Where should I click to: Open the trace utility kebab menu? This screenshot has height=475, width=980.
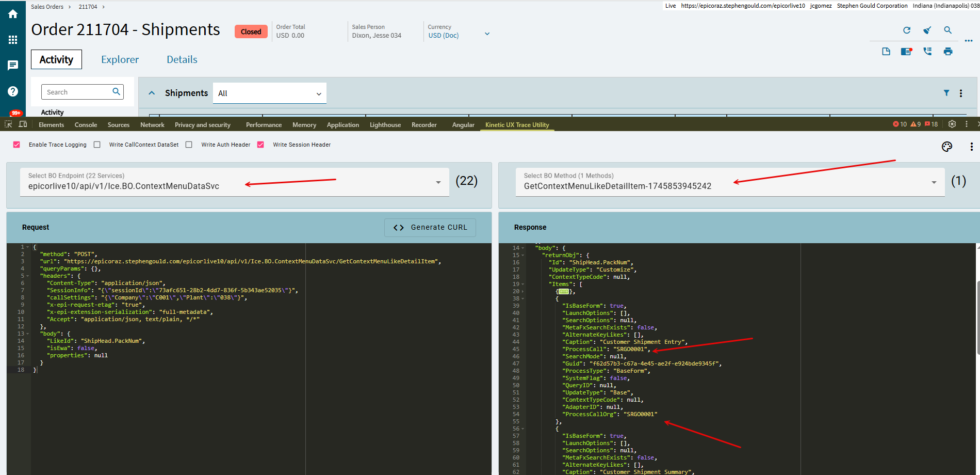click(972, 147)
